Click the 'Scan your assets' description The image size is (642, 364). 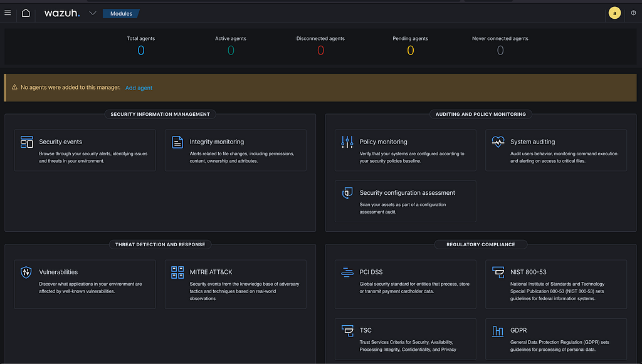[x=403, y=208]
